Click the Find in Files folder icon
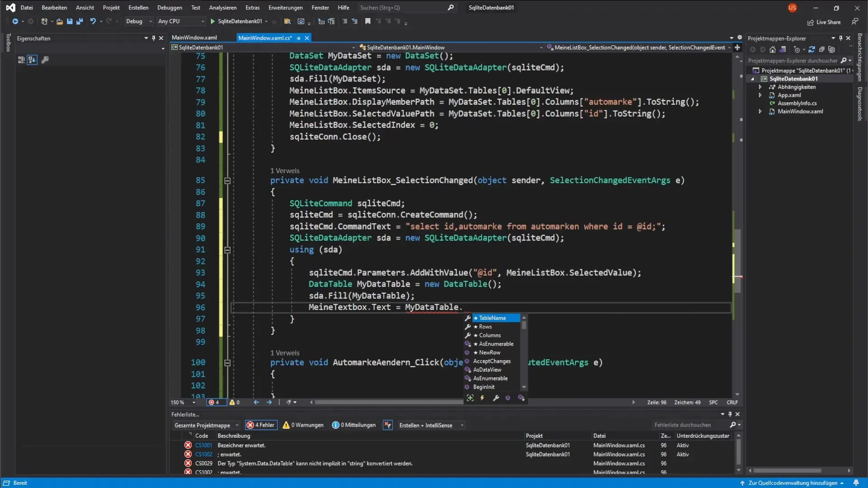The height and width of the screenshot is (488, 868). tap(287, 21)
